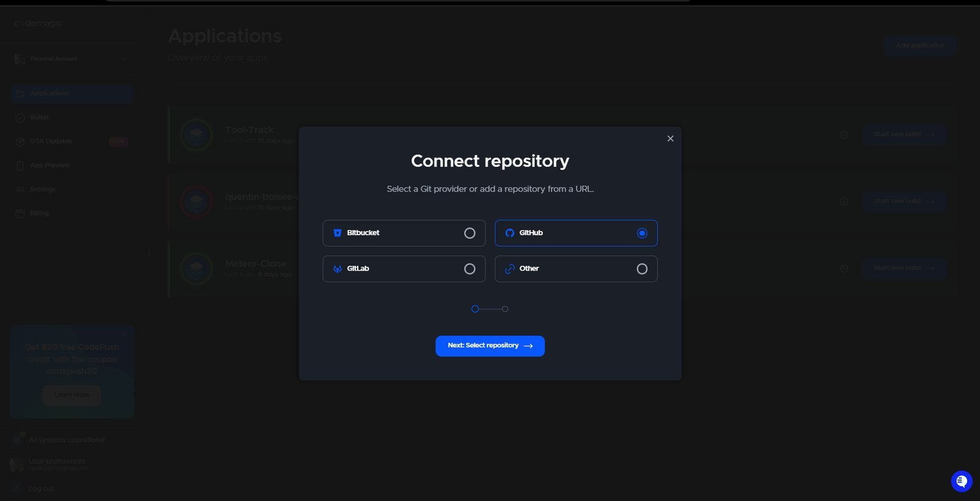
Task: Select the Other radio button
Action: click(642, 269)
